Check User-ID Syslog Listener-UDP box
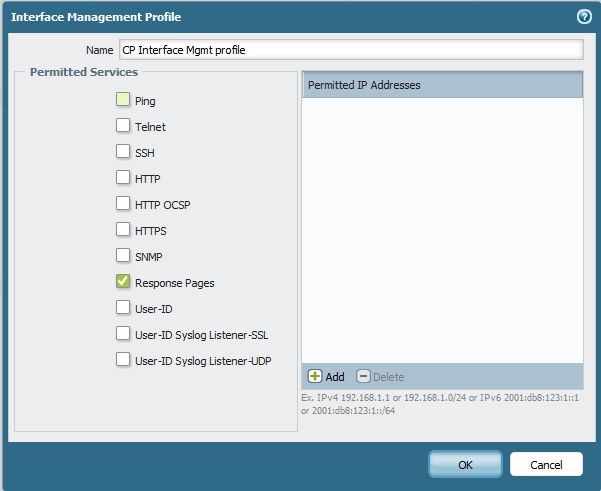Viewport: 601px width, 491px height. (x=123, y=360)
